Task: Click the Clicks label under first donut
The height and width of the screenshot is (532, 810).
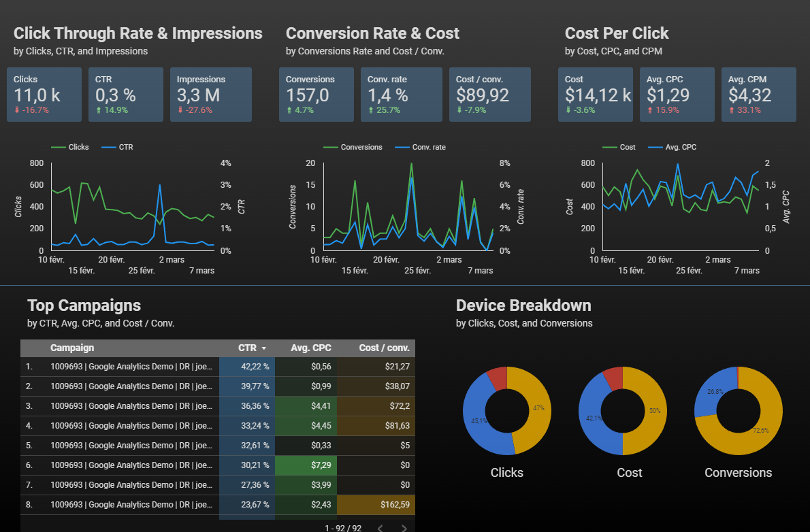Action: [507, 473]
